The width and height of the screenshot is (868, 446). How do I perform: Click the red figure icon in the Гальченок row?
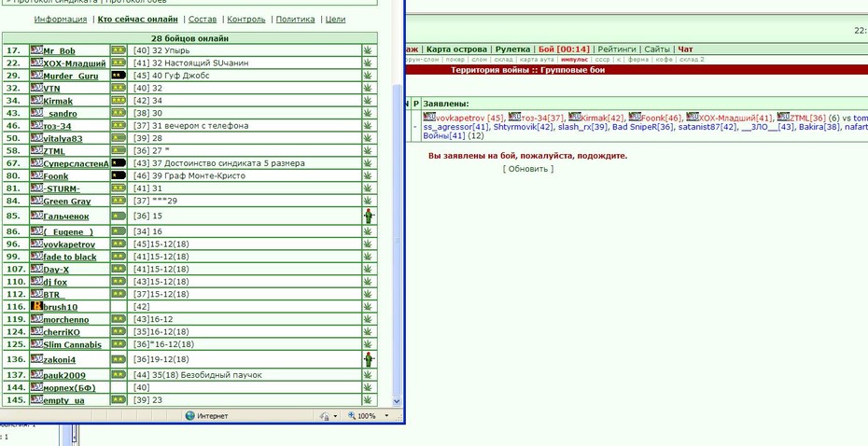pos(370,216)
